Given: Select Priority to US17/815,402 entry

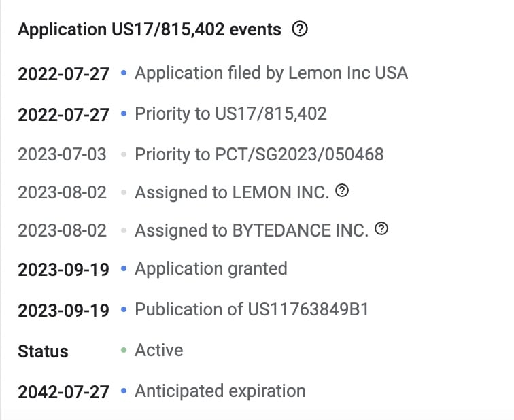Looking at the screenshot, I should point(230,113).
